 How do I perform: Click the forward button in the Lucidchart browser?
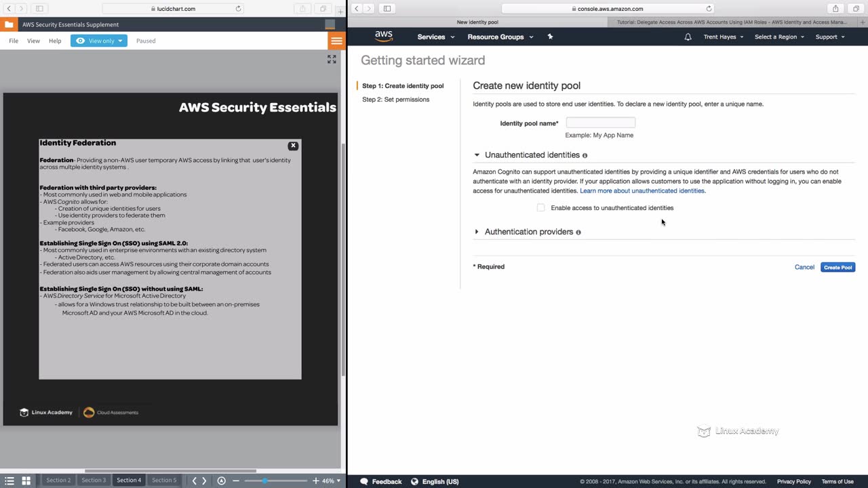coord(22,9)
